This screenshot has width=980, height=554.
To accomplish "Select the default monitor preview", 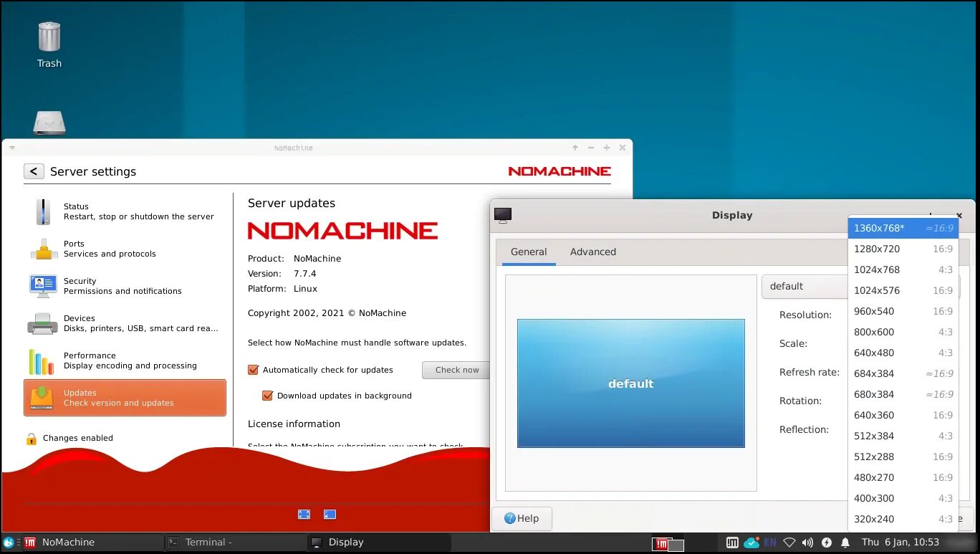I will pos(631,383).
